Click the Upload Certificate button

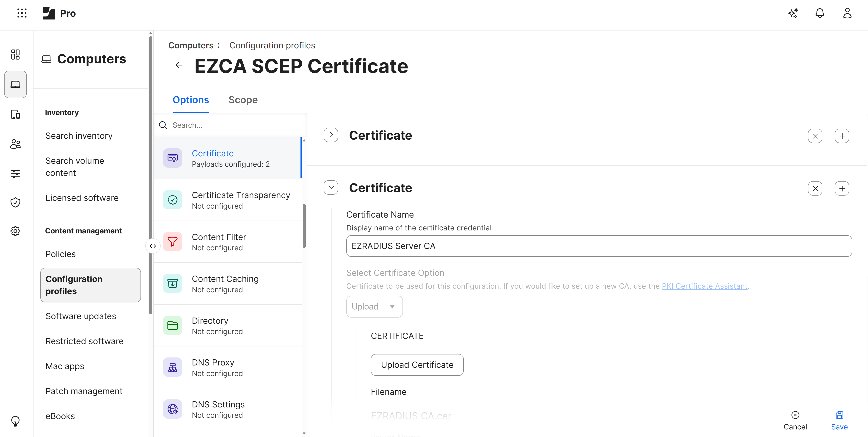tap(417, 365)
